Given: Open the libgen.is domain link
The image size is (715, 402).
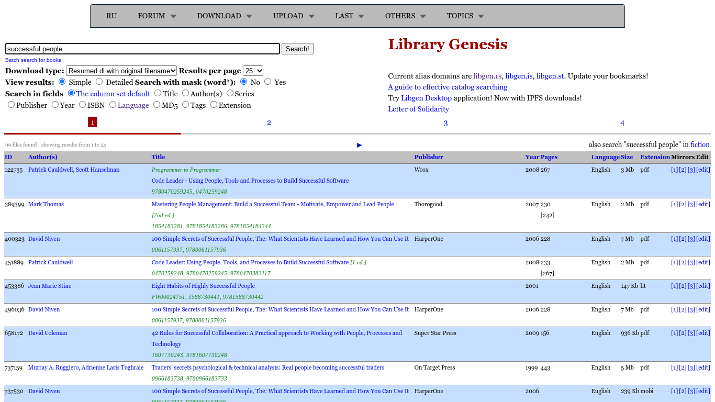Looking at the screenshot, I should 518,76.
